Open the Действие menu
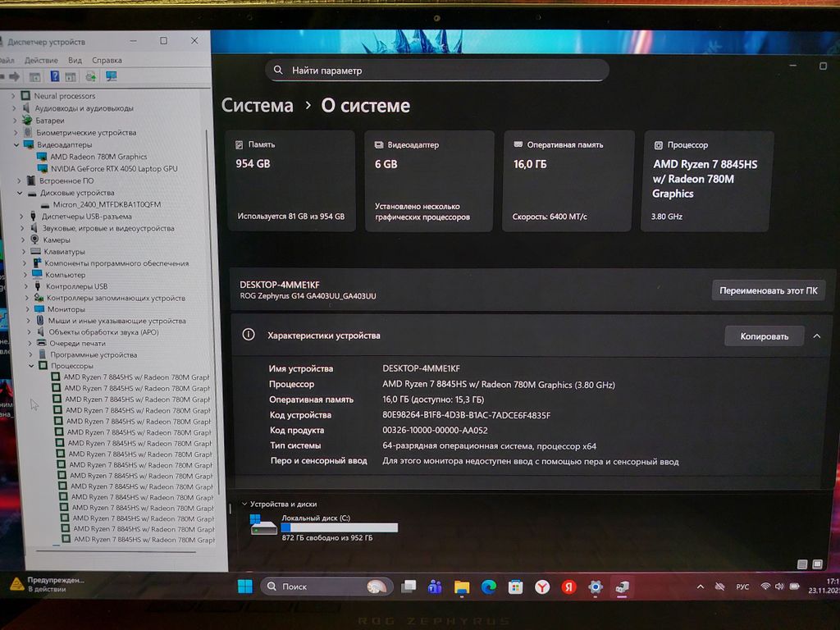 tap(41, 60)
